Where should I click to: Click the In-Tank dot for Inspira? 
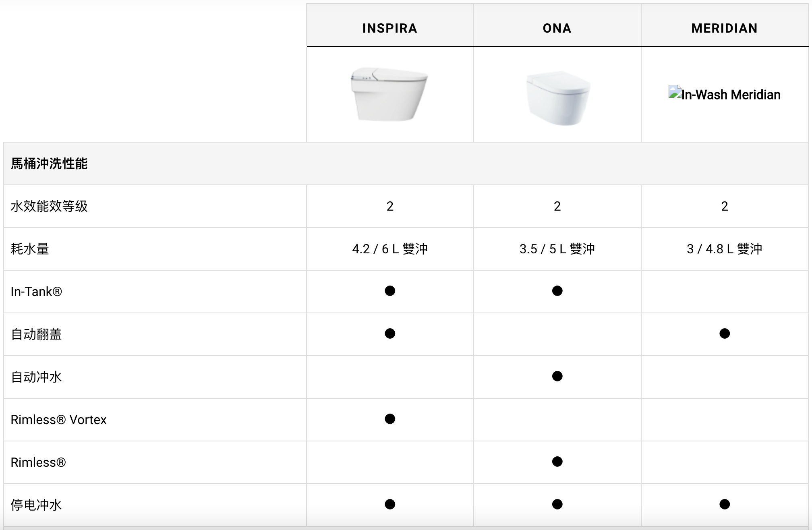pos(390,291)
